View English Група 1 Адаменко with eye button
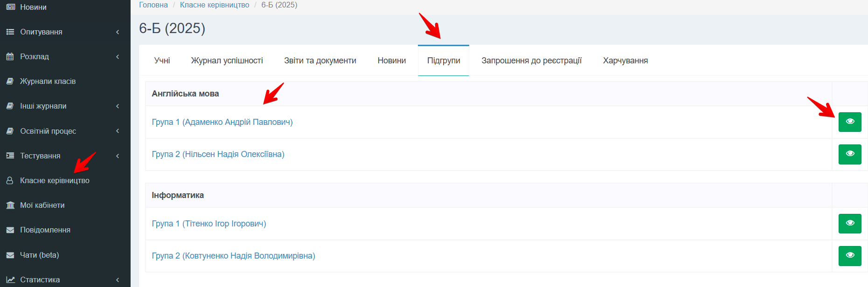Image resolution: width=868 pixels, height=287 pixels. coord(849,122)
